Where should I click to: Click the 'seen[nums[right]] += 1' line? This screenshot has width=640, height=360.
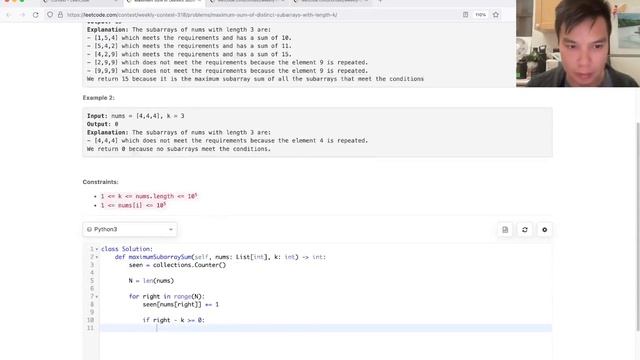(x=180, y=304)
